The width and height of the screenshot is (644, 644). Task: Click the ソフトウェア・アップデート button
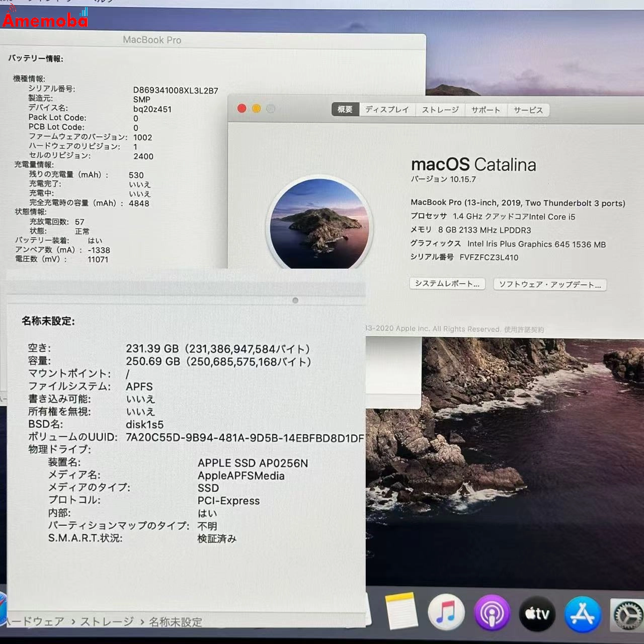coord(549,285)
